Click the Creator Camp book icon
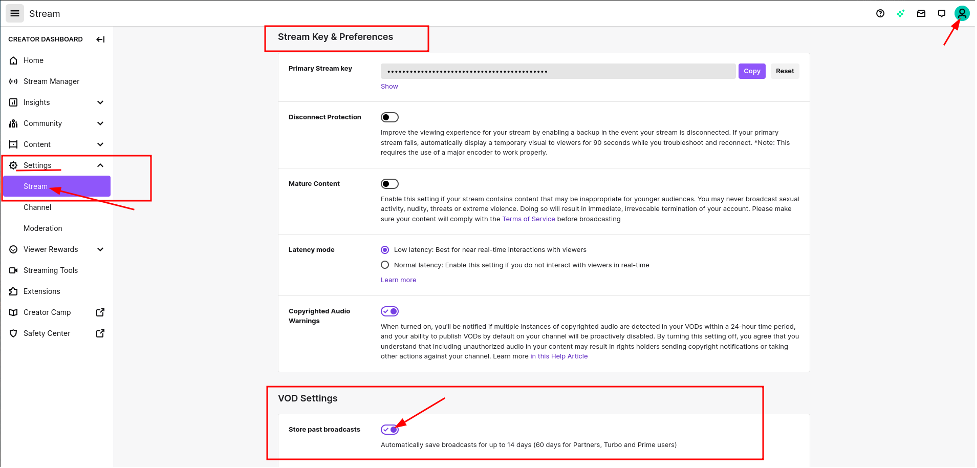The width and height of the screenshot is (977, 468). pyautogui.click(x=13, y=312)
